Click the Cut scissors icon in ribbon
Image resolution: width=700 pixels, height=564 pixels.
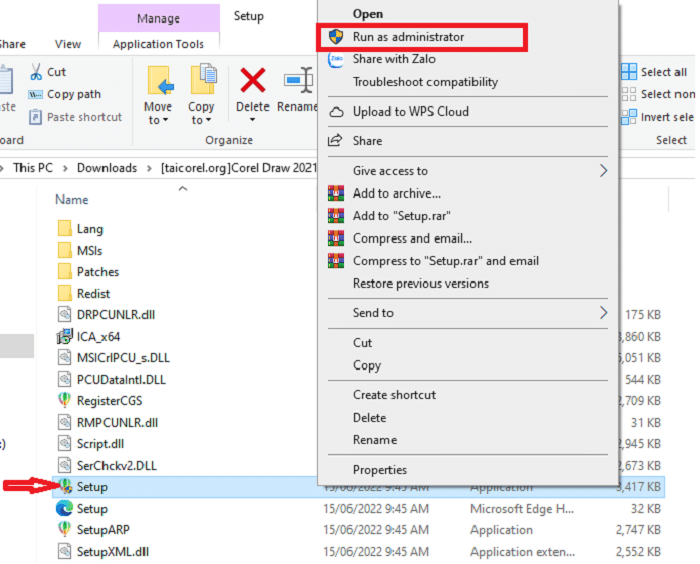click(x=36, y=72)
